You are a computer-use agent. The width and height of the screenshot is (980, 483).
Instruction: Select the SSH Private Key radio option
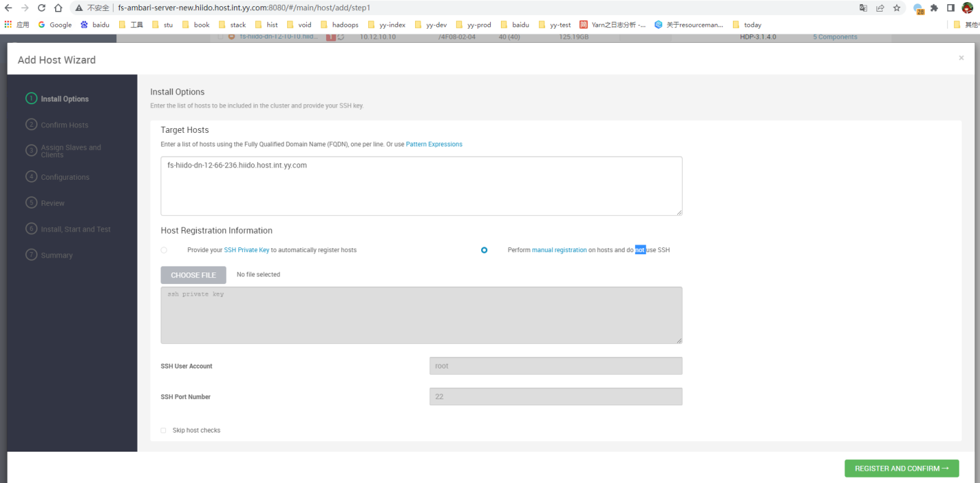point(164,250)
